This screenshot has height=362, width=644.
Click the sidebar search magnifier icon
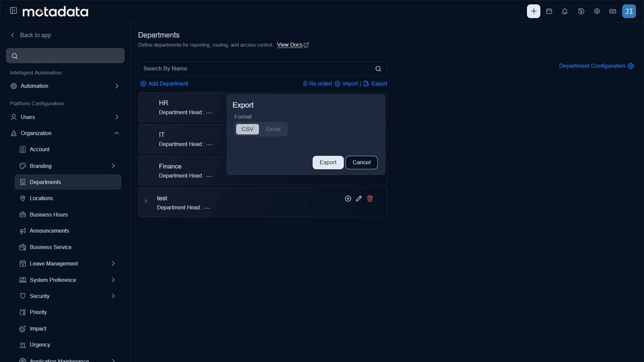(x=15, y=56)
